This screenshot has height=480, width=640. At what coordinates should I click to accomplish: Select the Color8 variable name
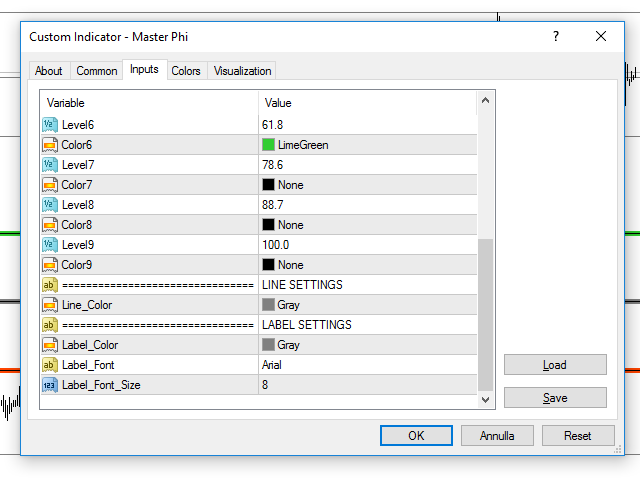point(77,225)
